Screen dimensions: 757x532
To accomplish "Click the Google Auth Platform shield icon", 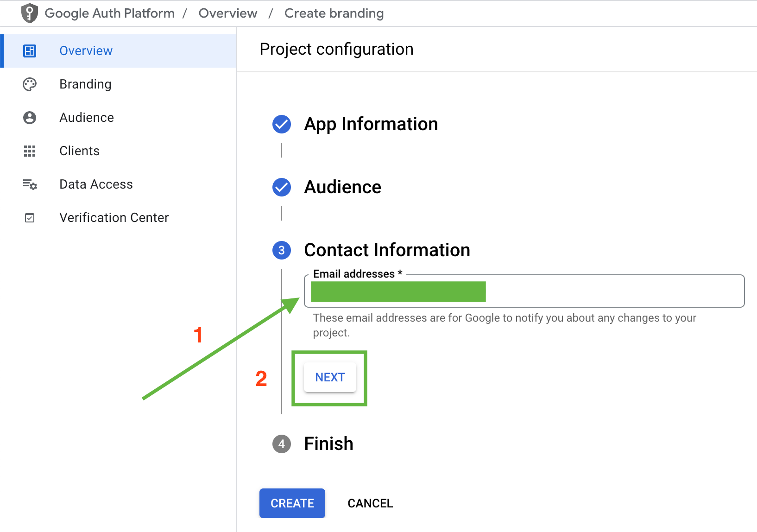I will (30, 13).
